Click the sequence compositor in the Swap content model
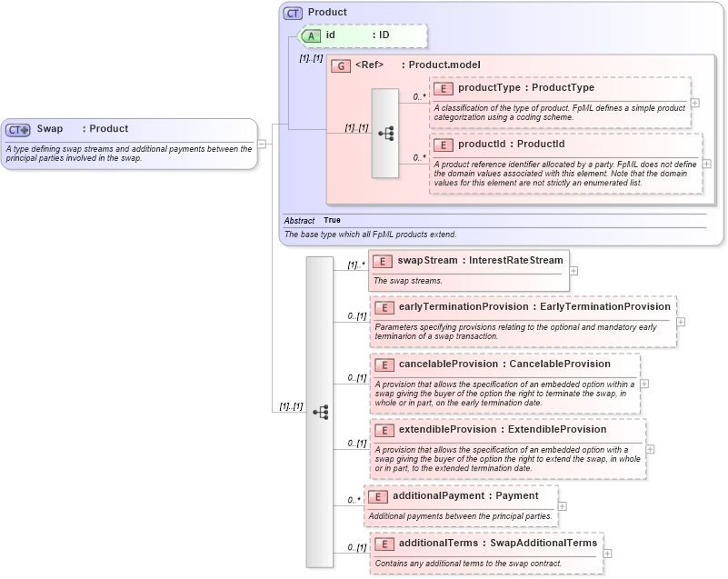The image size is (728, 579). tap(319, 411)
